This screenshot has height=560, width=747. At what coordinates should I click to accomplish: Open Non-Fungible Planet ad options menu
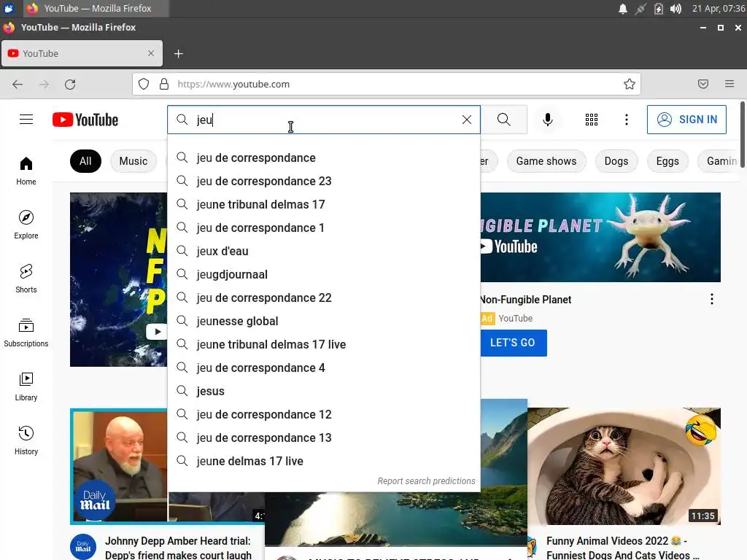coord(712,299)
